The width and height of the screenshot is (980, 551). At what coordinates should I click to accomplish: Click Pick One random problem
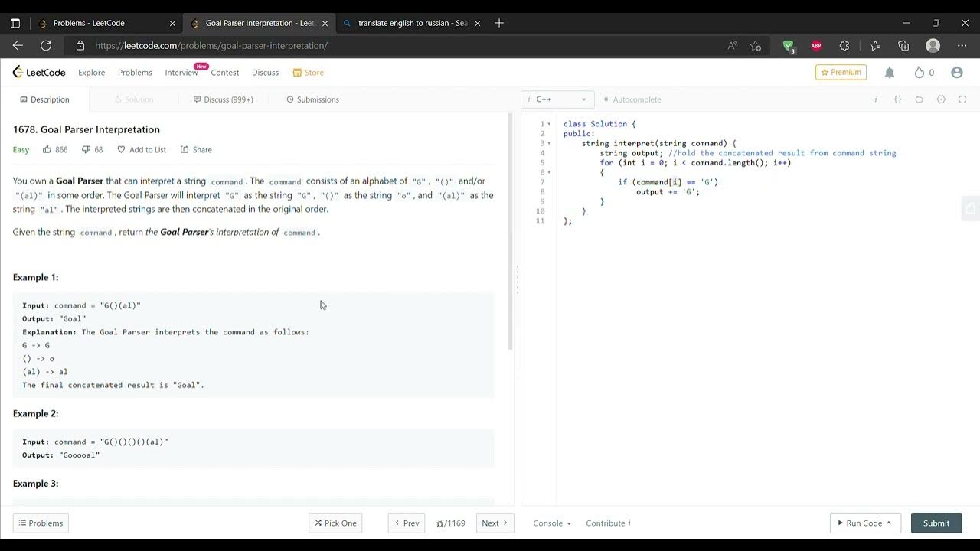[x=335, y=523]
